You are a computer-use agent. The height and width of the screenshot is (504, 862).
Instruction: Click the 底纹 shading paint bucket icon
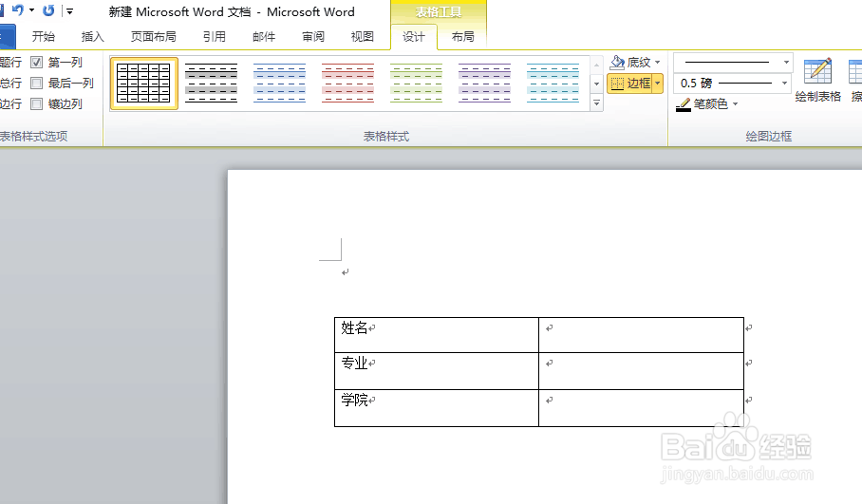[x=618, y=62]
